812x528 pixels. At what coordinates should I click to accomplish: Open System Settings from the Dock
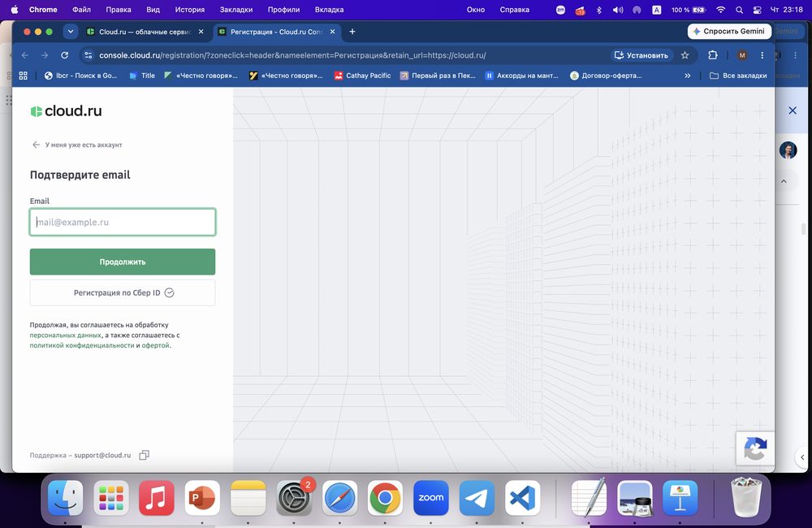[x=294, y=497]
